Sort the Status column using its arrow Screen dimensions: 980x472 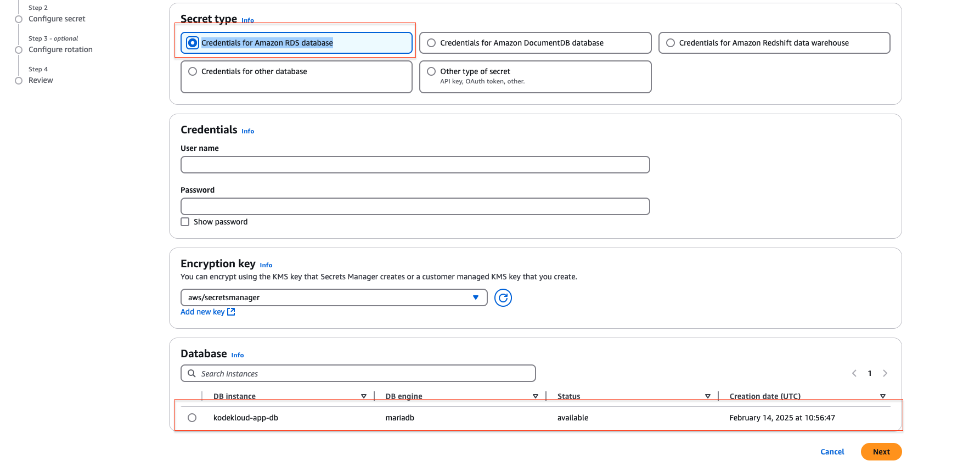pyautogui.click(x=708, y=396)
